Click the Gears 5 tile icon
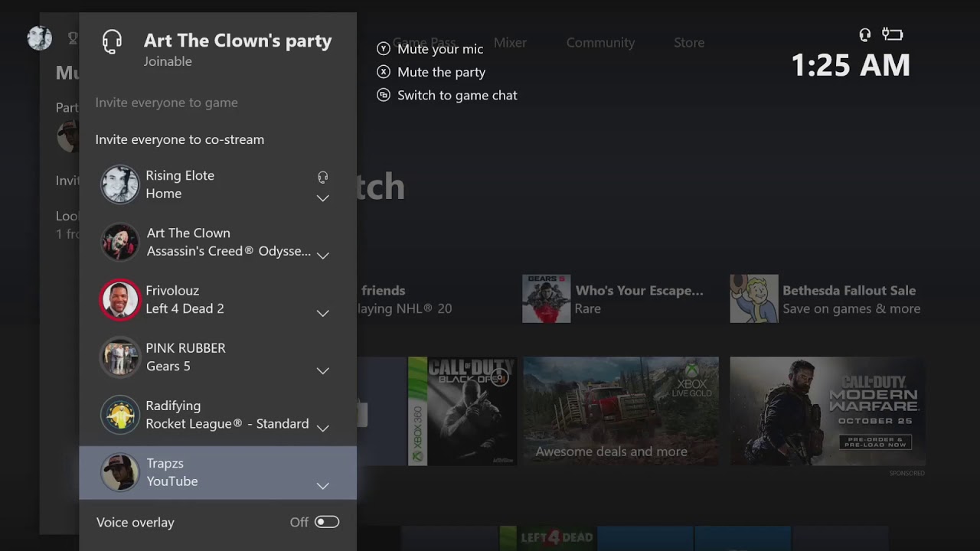The image size is (980, 551). click(547, 298)
